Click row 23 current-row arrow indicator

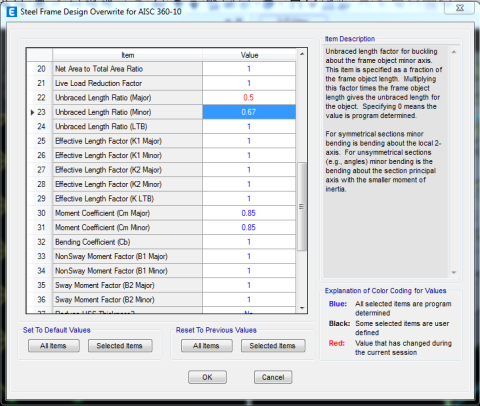32,112
